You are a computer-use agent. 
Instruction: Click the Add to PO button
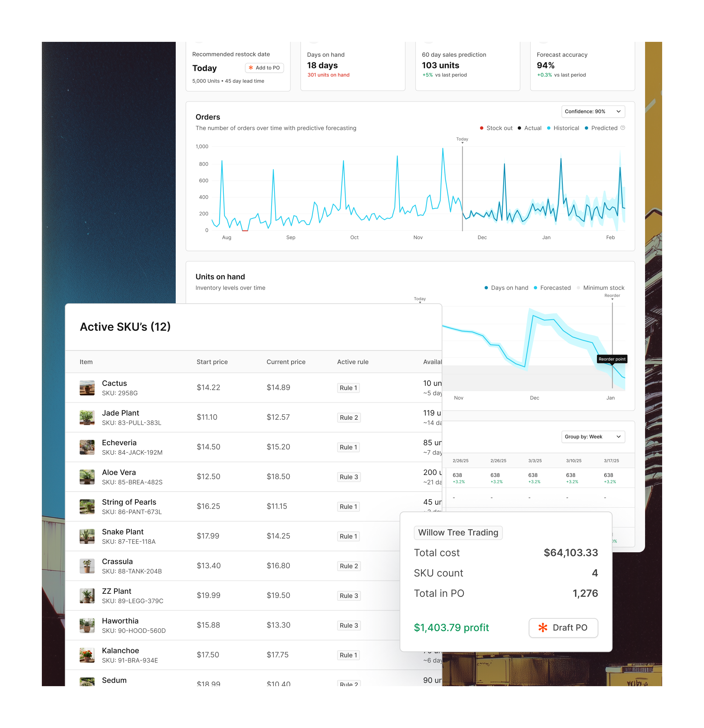(x=264, y=68)
